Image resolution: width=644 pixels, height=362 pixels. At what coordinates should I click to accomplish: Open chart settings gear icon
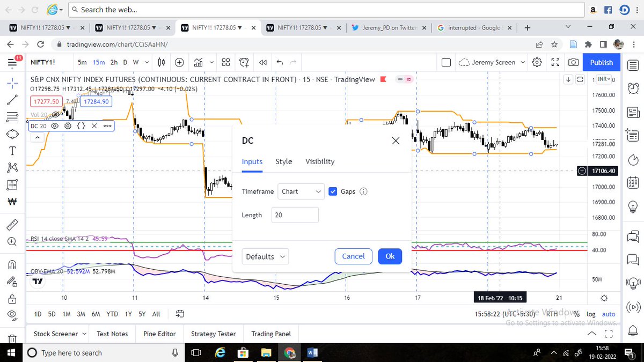click(x=537, y=62)
